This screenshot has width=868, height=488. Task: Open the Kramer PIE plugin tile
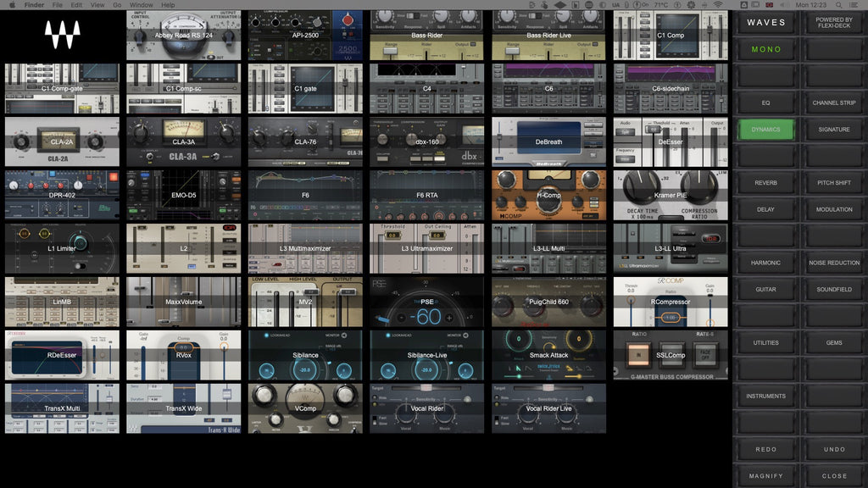(670, 196)
